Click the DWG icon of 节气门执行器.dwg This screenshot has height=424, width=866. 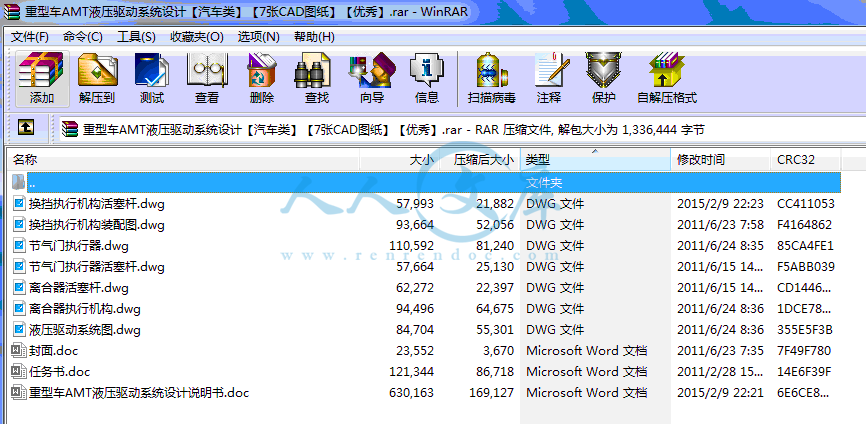pyautogui.click(x=19, y=246)
